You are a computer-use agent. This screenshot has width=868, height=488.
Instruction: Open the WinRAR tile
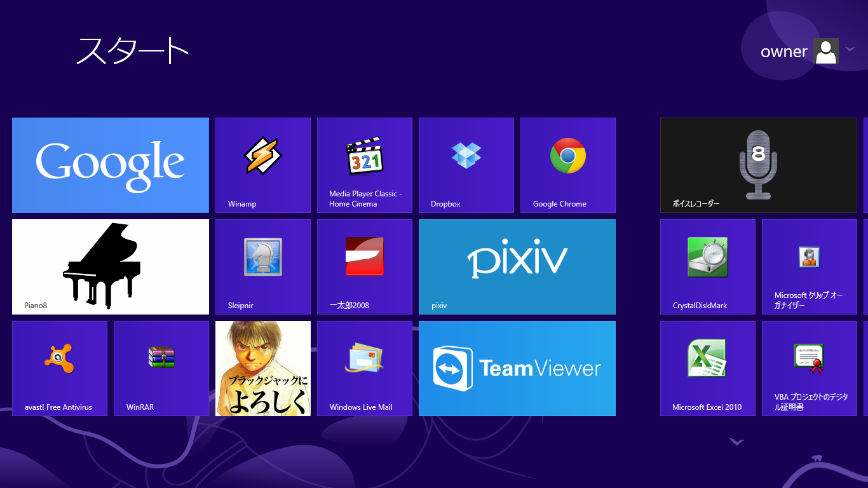[161, 369]
